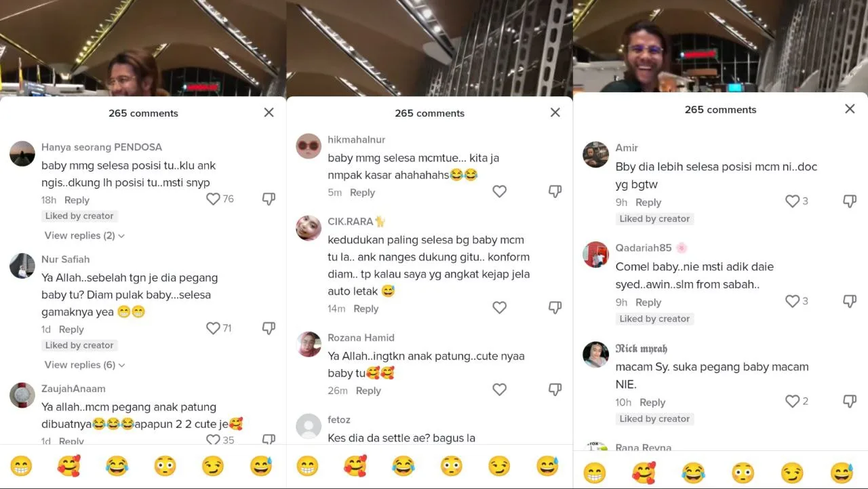Insert the flushed-face emoji in the right emoji bar

tap(743, 473)
